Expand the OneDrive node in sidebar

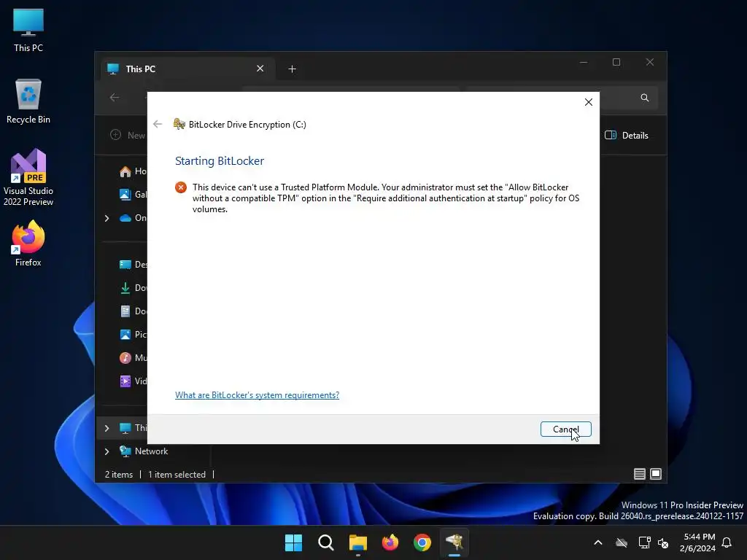coord(107,218)
